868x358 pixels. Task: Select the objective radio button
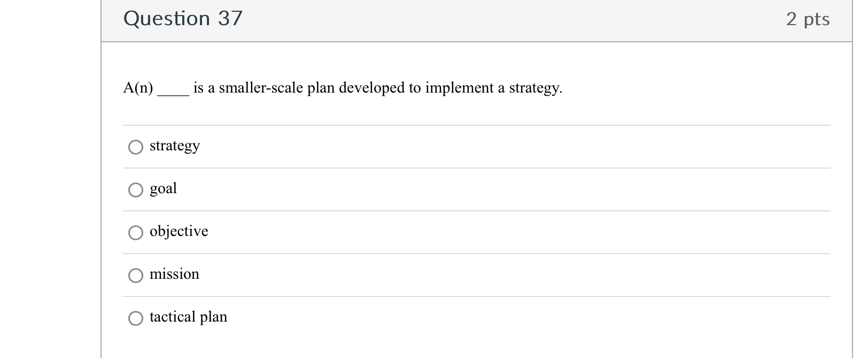coord(136,232)
